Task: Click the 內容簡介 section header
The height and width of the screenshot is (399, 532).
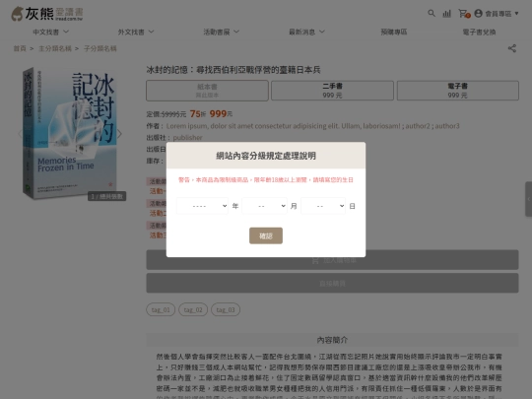Action: coord(332,340)
